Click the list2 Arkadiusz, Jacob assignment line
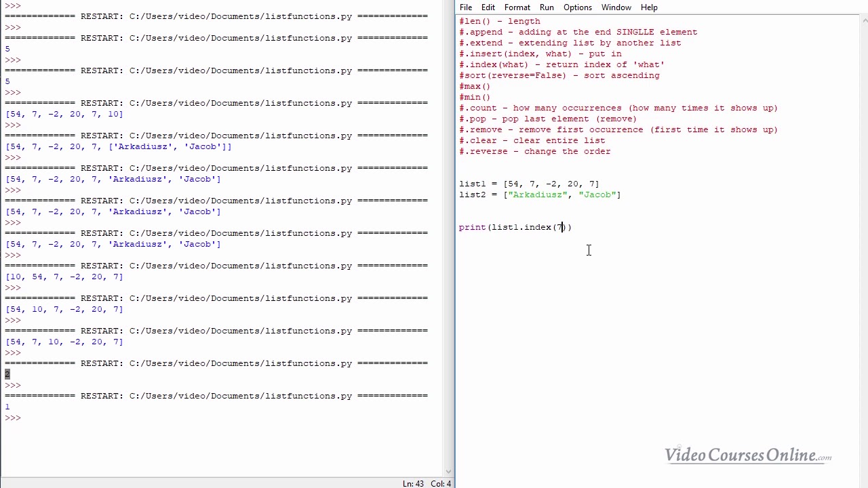868x488 pixels. tap(540, 195)
